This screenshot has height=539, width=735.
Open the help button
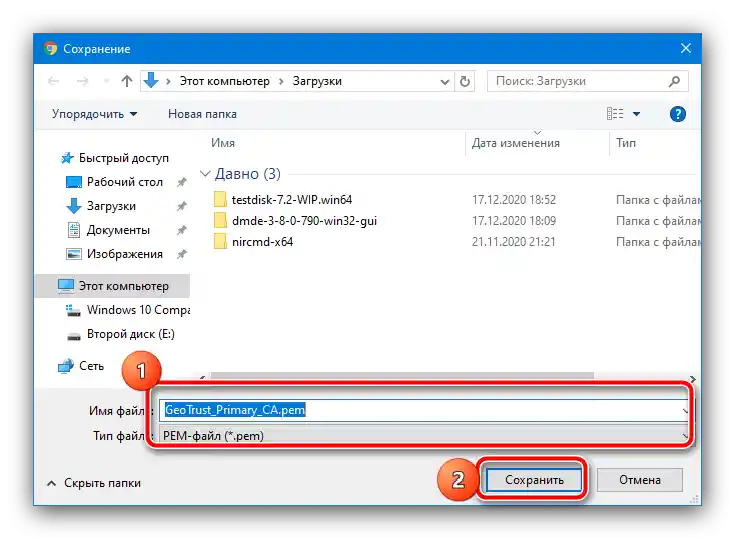[x=677, y=114]
